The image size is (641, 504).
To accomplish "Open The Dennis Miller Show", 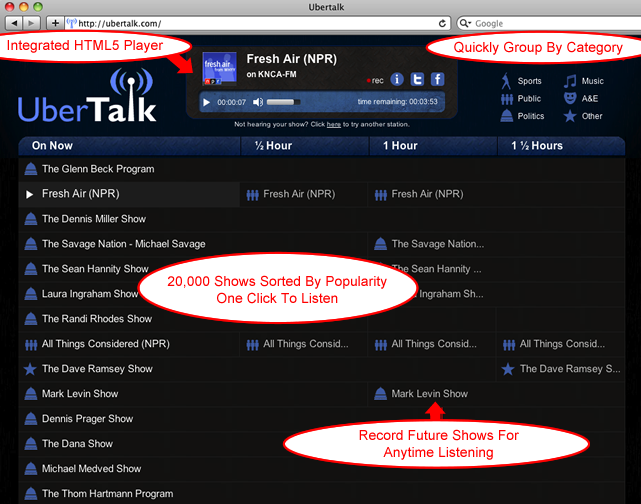I will (94, 219).
